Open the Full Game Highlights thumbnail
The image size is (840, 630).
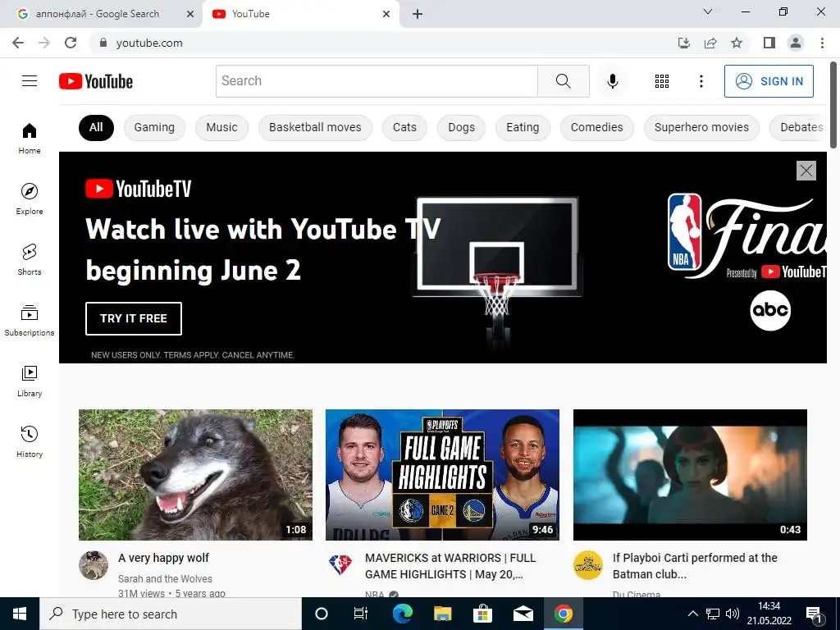pos(442,475)
